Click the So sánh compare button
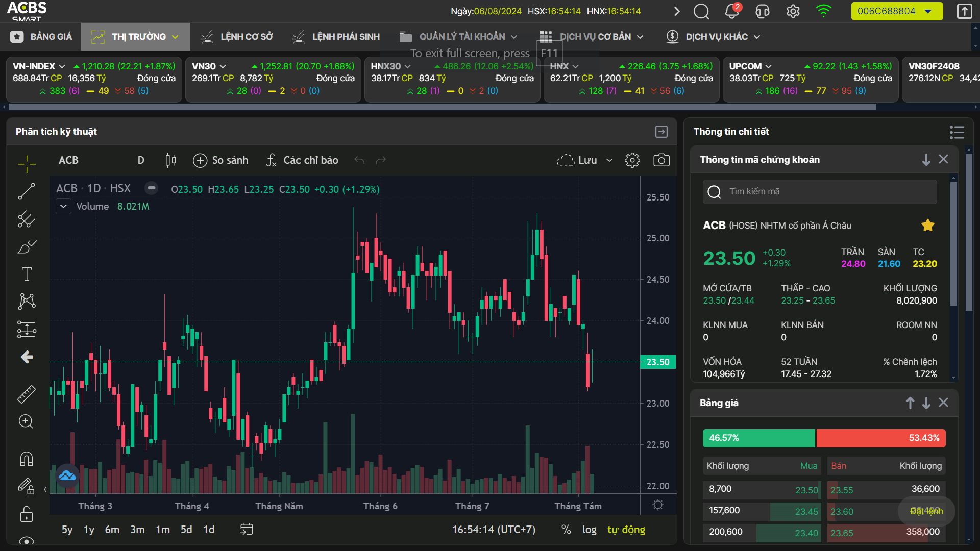This screenshot has width=980, height=551. click(220, 160)
